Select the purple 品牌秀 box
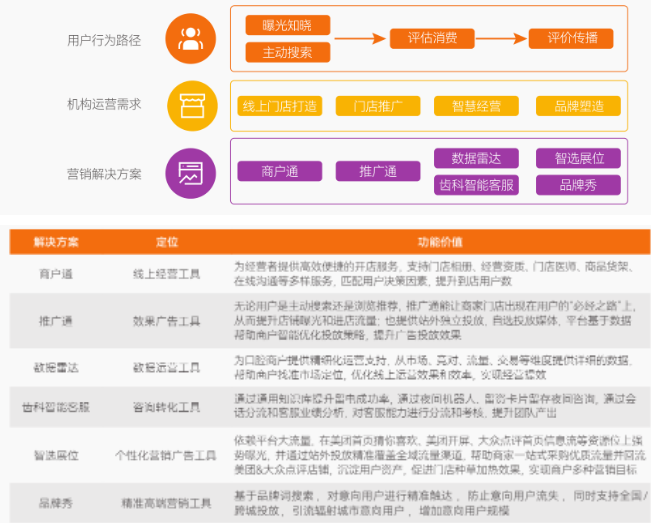This screenshot has width=651, height=523. tap(578, 185)
